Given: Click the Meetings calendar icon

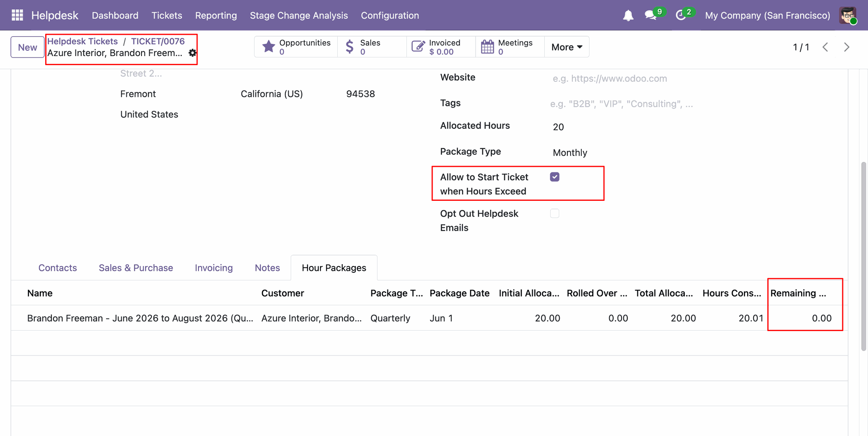Looking at the screenshot, I should tap(487, 47).
